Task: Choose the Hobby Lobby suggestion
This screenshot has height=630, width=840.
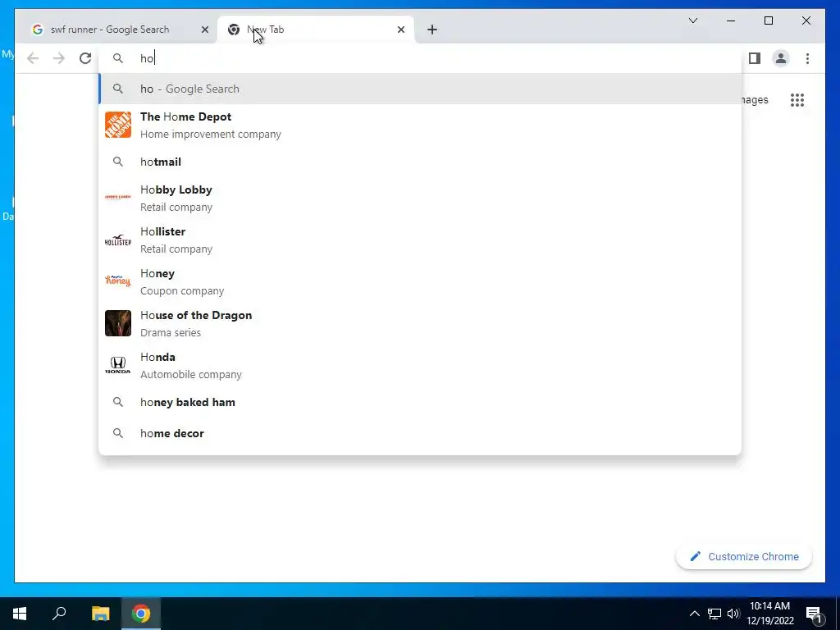Action: 420,199
